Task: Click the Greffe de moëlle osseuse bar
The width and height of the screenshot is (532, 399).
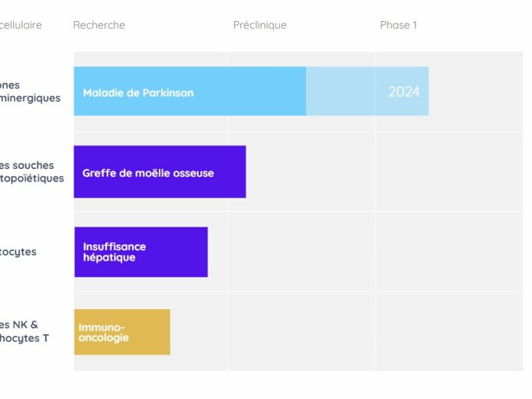Action: tap(160, 172)
